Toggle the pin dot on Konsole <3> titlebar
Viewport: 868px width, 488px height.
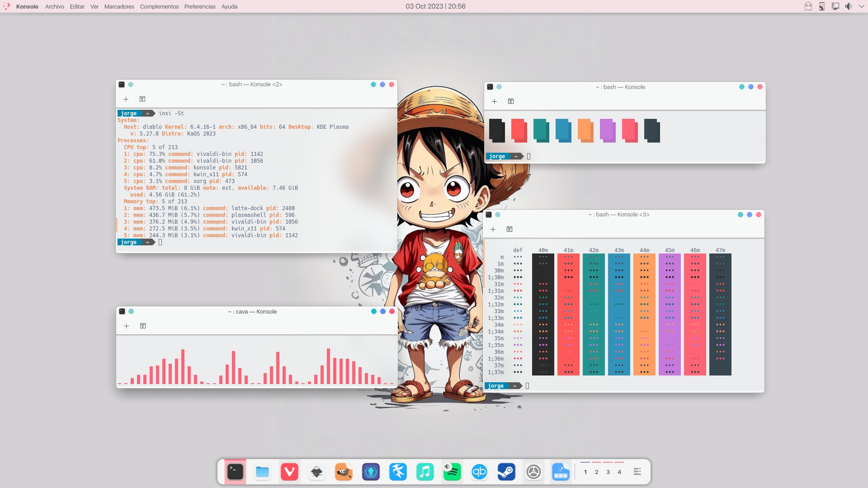point(498,215)
